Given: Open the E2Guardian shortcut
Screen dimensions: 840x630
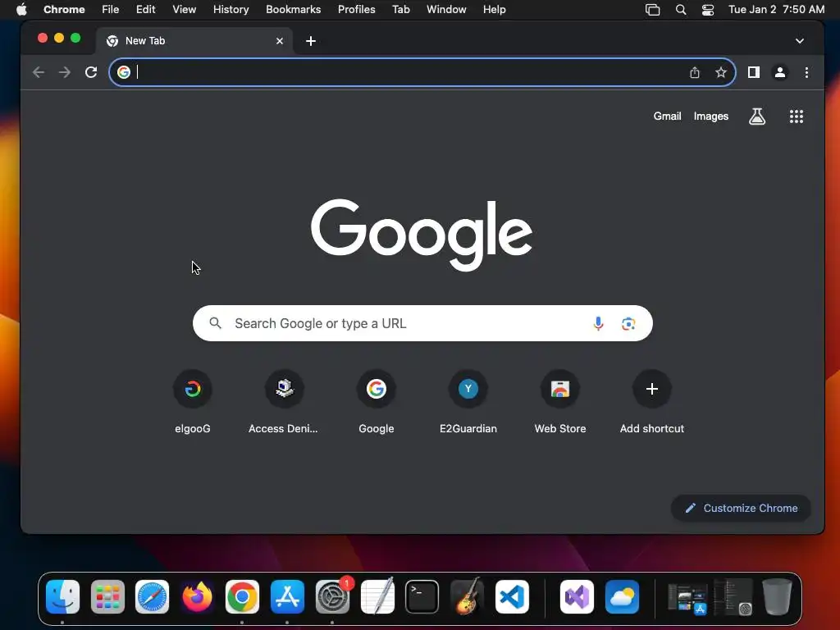Looking at the screenshot, I should pos(468,402).
